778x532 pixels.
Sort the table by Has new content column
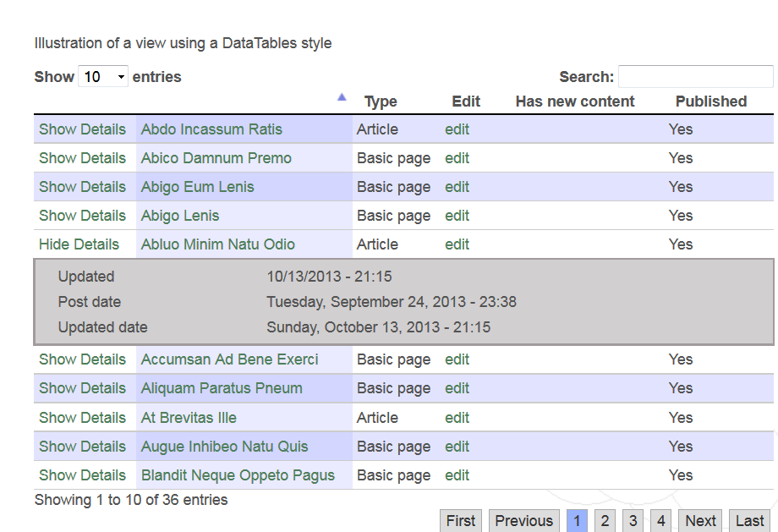pos(574,101)
